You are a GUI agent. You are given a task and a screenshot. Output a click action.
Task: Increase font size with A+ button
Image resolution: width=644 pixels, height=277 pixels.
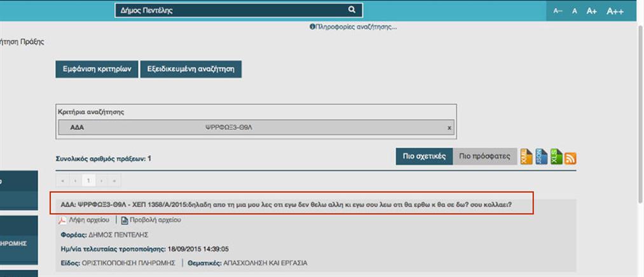click(591, 11)
